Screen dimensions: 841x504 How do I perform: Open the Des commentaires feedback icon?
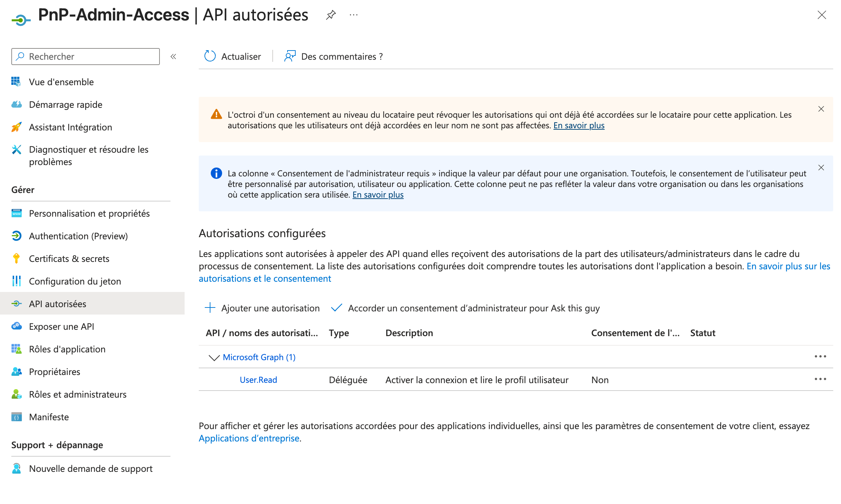(290, 56)
